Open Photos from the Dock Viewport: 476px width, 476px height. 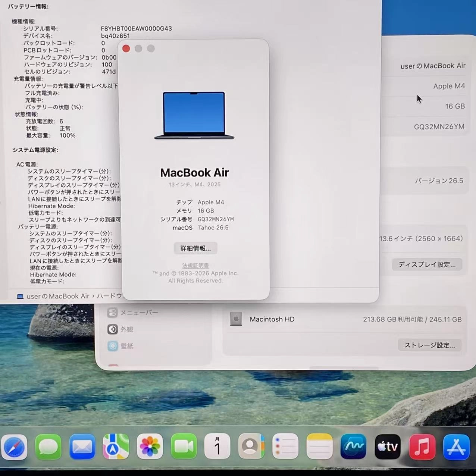150,447
